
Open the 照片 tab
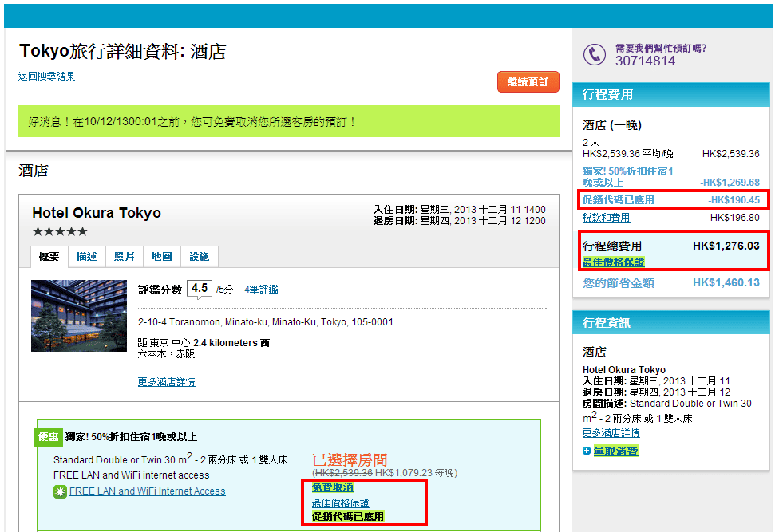125,256
